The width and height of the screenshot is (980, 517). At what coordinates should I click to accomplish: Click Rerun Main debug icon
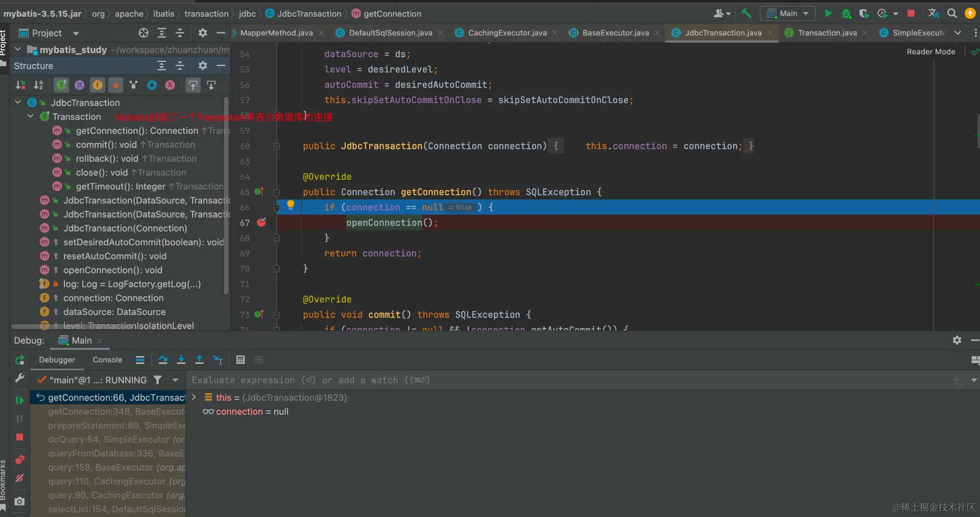point(20,360)
